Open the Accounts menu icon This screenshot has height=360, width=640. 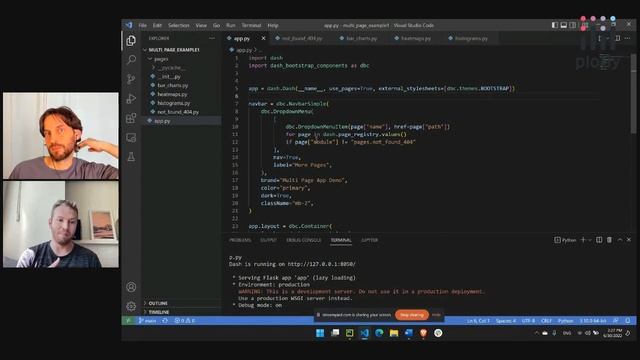(131, 287)
